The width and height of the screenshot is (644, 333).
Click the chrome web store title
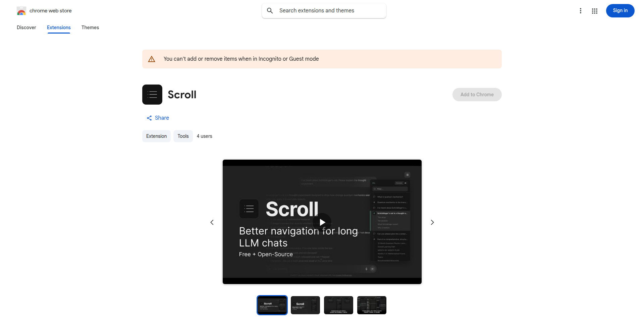(51, 11)
